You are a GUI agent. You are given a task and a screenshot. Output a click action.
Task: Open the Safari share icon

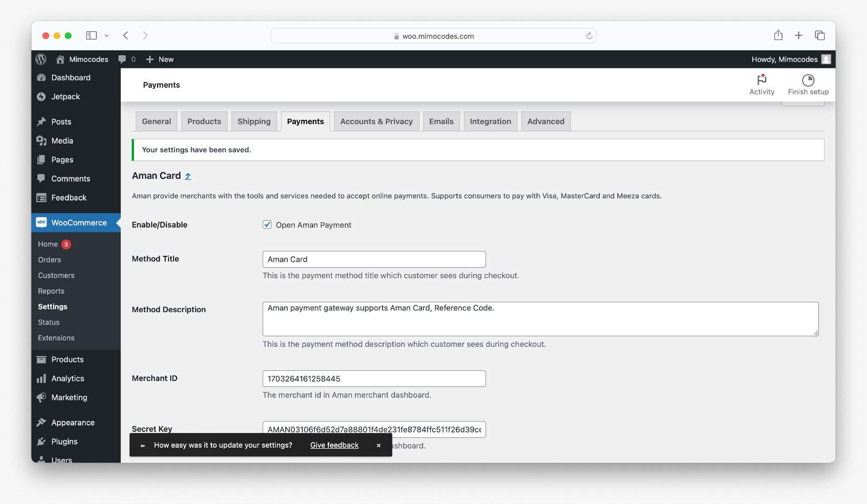click(778, 35)
